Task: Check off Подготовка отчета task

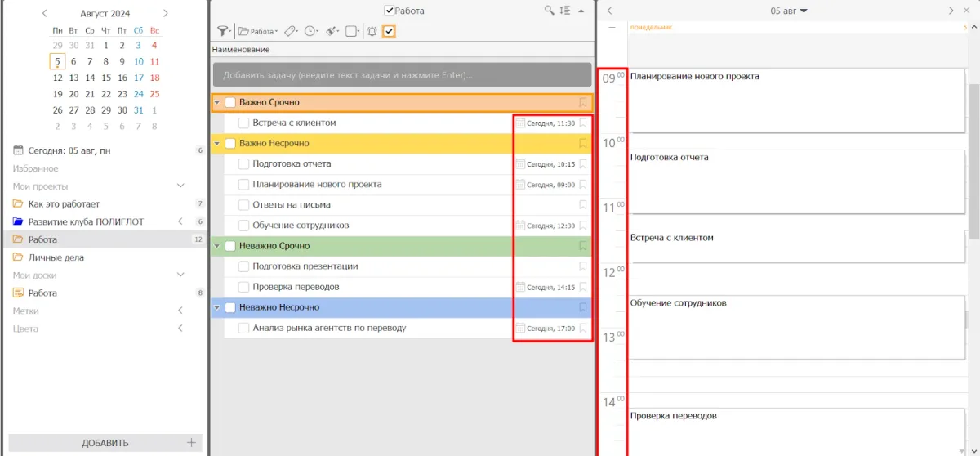Action: (x=243, y=164)
